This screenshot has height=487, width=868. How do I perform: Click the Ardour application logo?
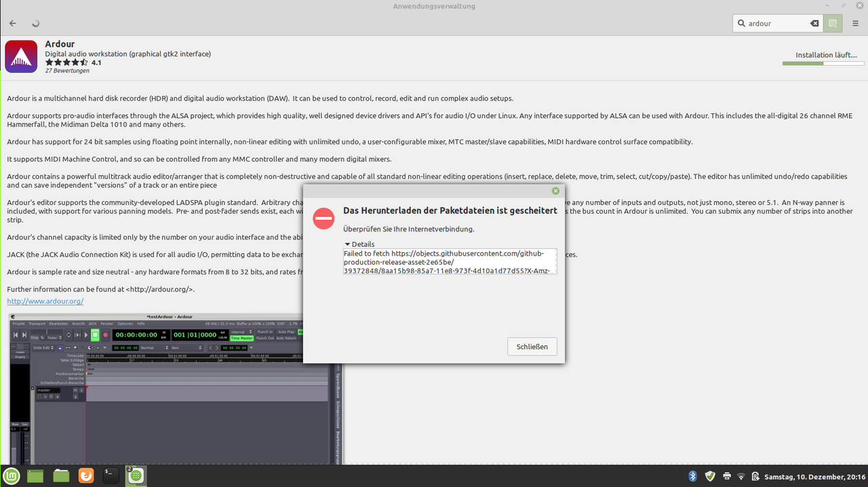coord(21,57)
